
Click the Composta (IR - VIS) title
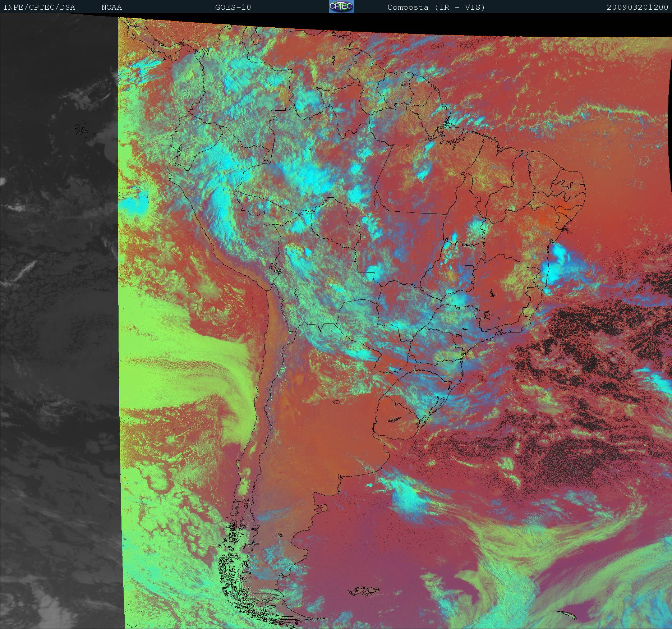436,7
